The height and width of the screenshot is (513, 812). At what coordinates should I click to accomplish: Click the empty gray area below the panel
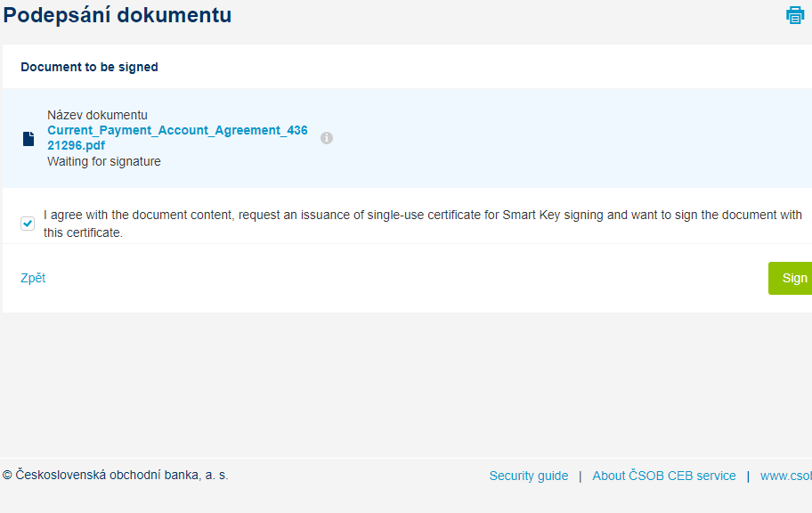click(406, 385)
